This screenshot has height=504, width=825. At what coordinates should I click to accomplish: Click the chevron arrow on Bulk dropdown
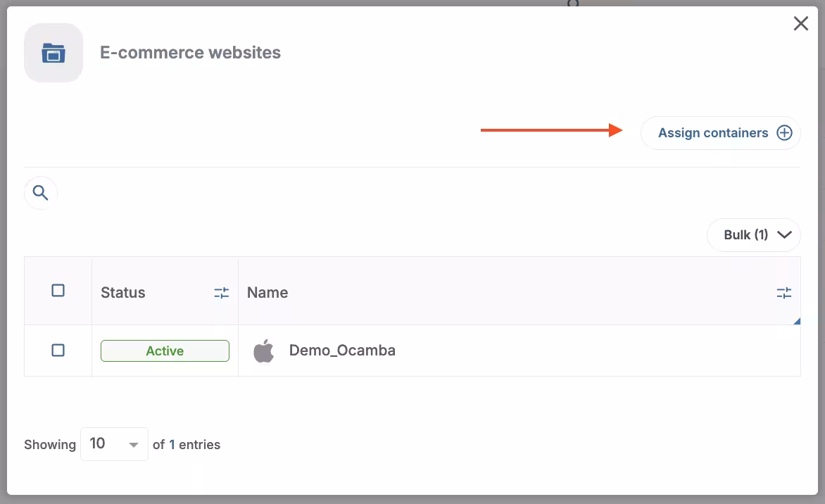[784, 235]
